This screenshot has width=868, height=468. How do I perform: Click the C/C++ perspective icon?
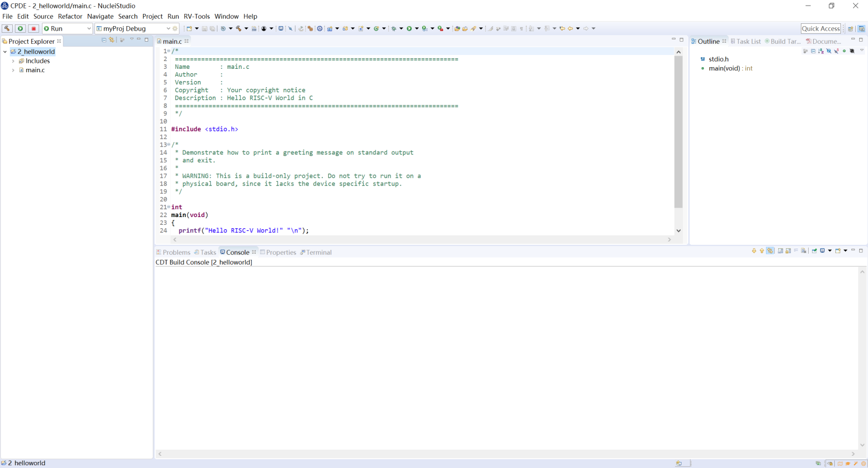[x=861, y=28]
